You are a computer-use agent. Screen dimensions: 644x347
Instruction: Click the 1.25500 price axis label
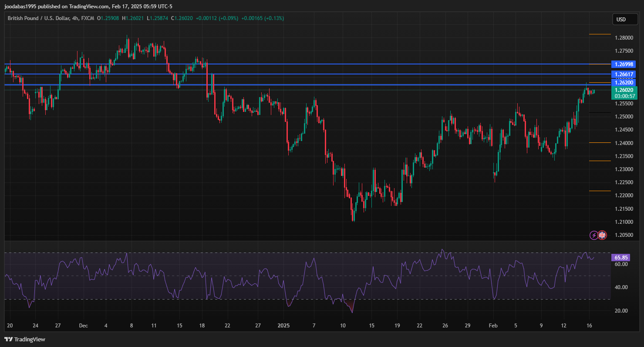624,104
